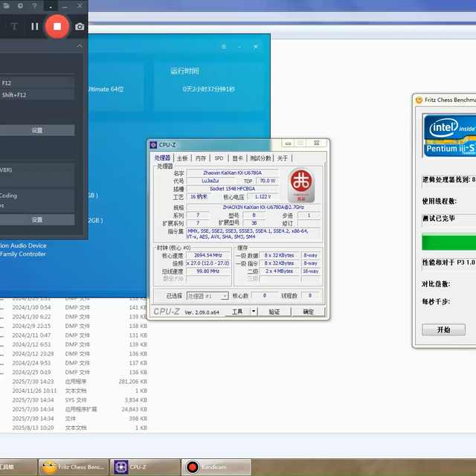Click the Zhaoxin processor logo in CPU-Z
Image resolution: width=476 pixels, height=476 pixels.
coord(300,186)
